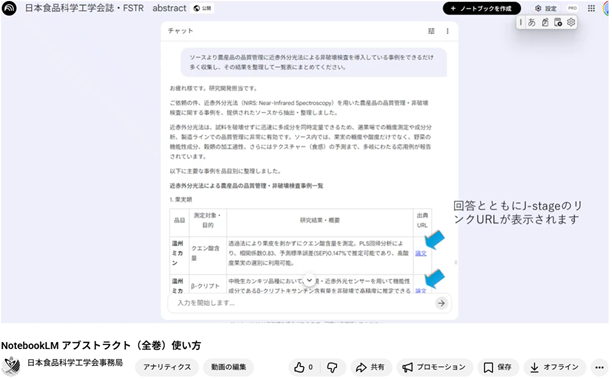Click the video title NotebookLM アブストラクト

click(x=101, y=345)
